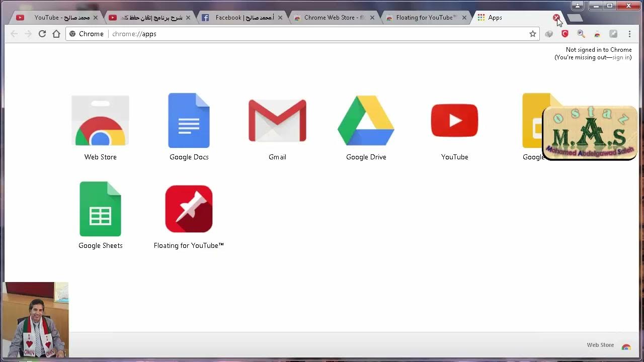Screen dimensions: 644x362
Task: Switch to the second YouTube Arabic tab
Action: tap(148, 18)
